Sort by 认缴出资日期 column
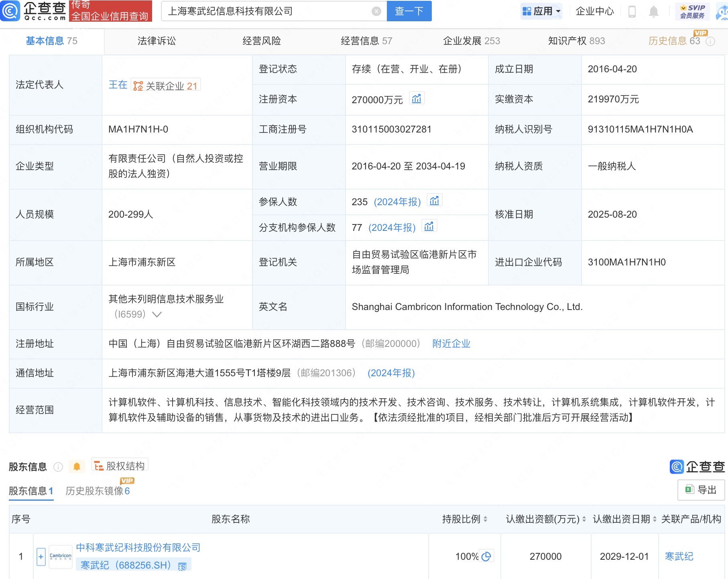This screenshot has width=728, height=579. pos(655,519)
